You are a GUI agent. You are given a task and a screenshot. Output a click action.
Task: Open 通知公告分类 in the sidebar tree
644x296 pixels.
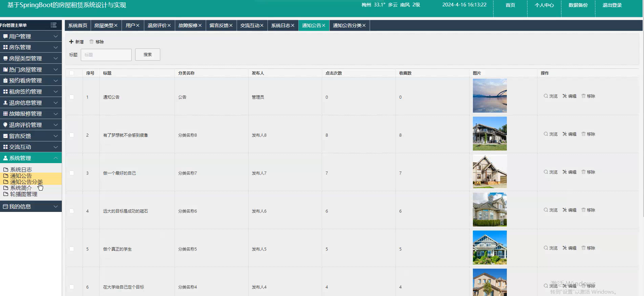26,182
